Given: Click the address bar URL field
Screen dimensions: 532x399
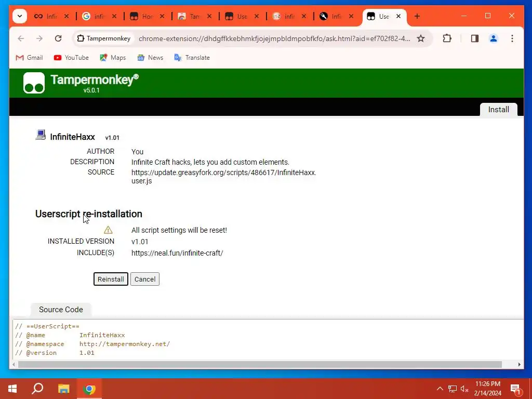Looking at the screenshot, I should 274,38.
